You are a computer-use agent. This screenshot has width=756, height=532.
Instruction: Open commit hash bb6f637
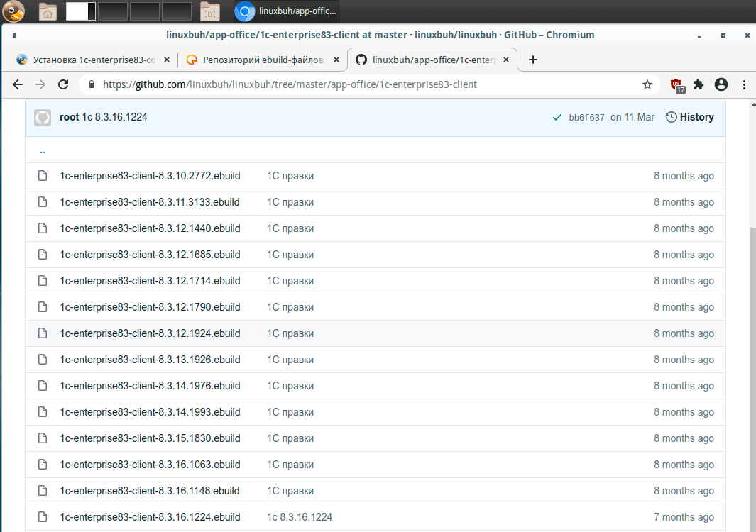[586, 118]
